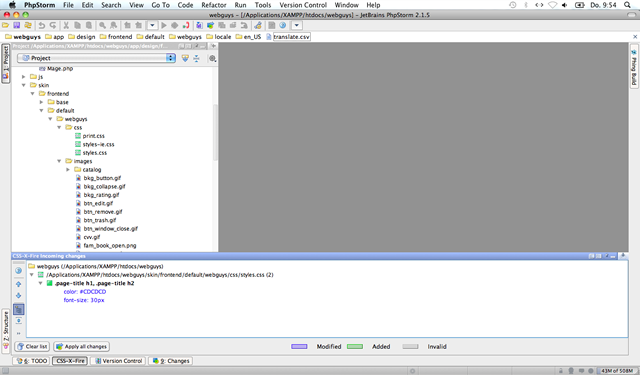Click the green Run play icon
This screenshot has height=375, width=640.
point(164,25)
